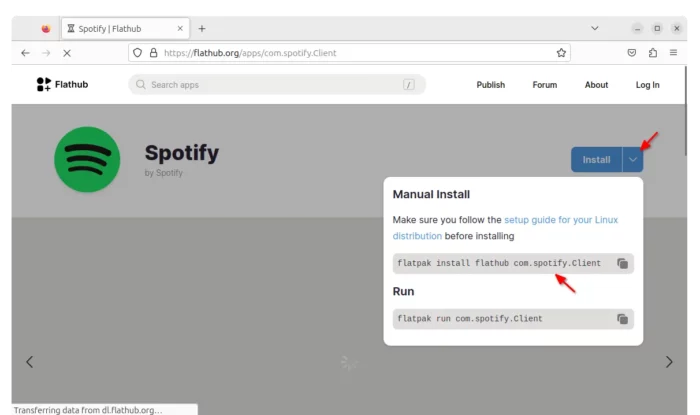Open the About page

596,85
